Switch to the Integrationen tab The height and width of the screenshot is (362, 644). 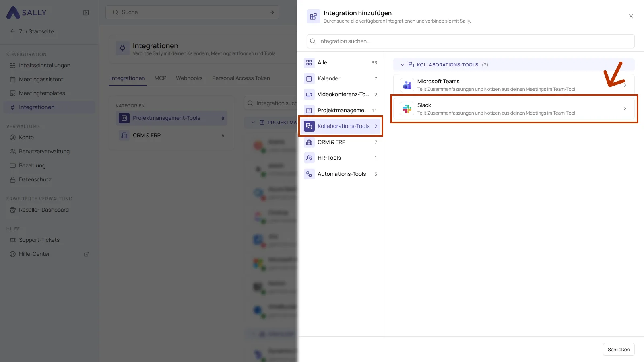[128, 78]
